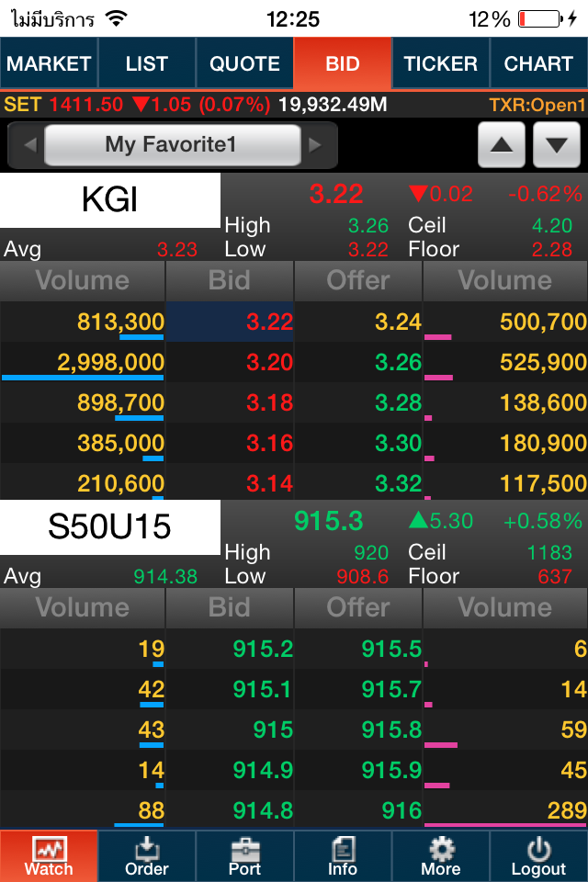Go to next favorite list arrow
This screenshot has width=588, height=882.
[315, 145]
